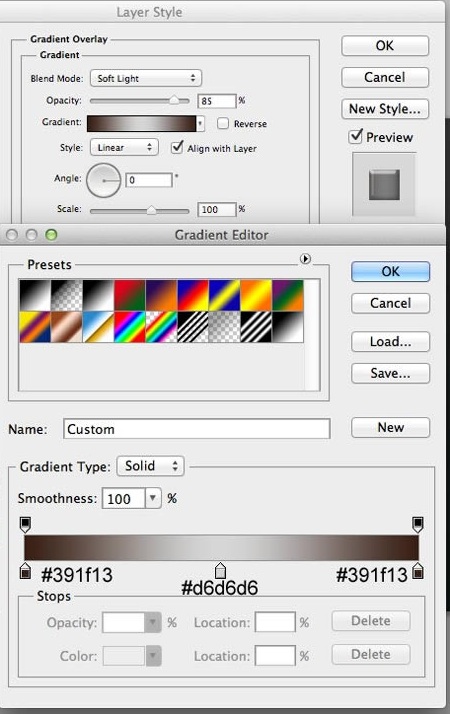
Task: Select the foreground-to-transparent gradient preset
Action: tap(66, 295)
